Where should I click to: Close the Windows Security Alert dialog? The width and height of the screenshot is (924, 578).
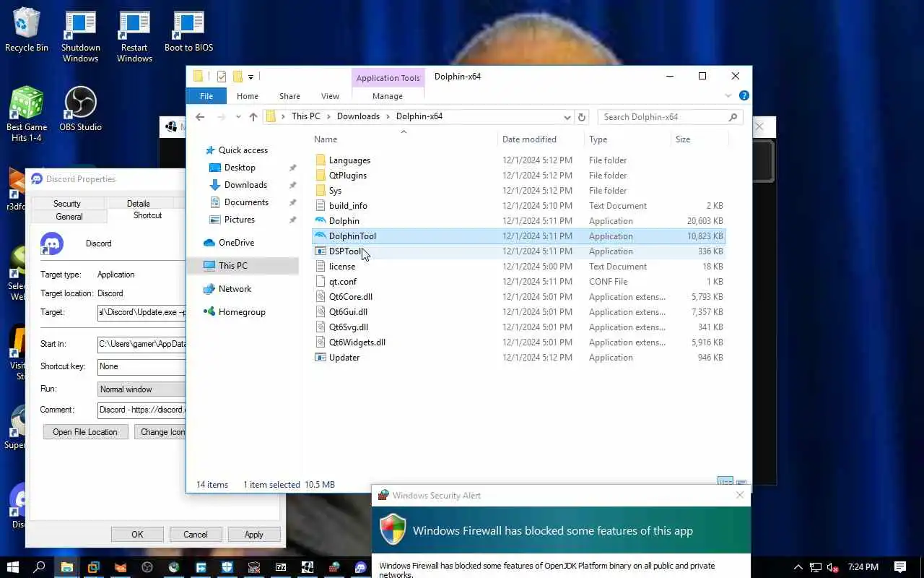click(740, 495)
